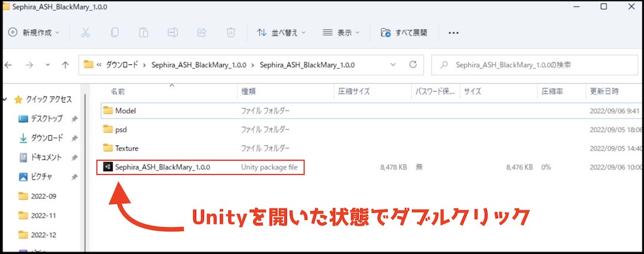
Task: Maximize the Explorer window
Action: click(x=603, y=7)
